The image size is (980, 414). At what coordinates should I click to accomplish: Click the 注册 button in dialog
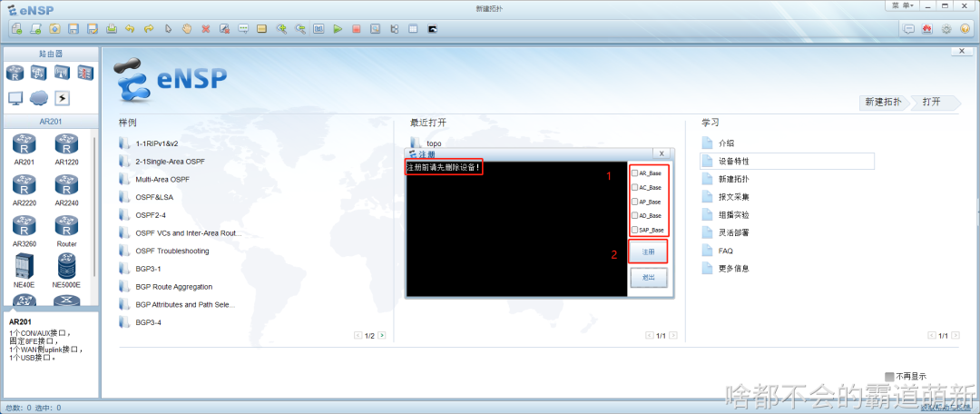click(x=649, y=251)
